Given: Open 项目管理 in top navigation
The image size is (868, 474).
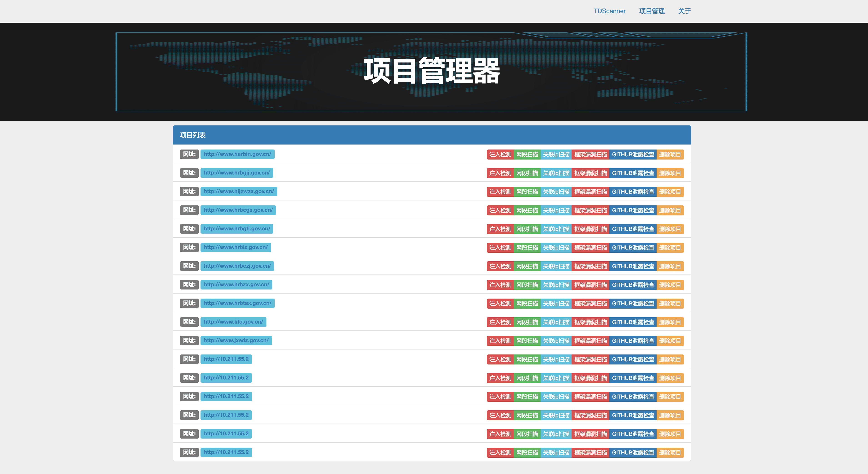Looking at the screenshot, I should (652, 11).
